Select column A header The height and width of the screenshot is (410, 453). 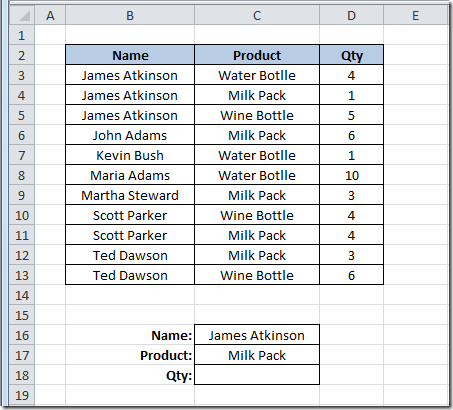tap(50, 16)
